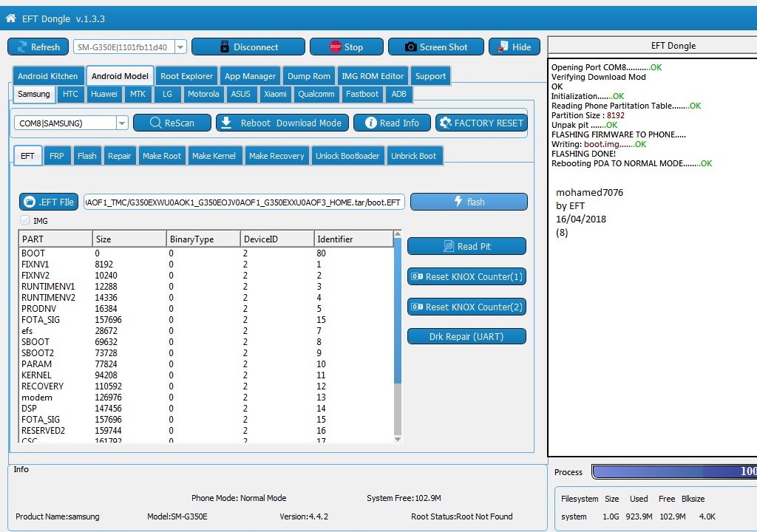The height and width of the screenshot is (532, 757).
Task: Click the Reset KNOX Counter(1) icon
Action: pos(417,276)
